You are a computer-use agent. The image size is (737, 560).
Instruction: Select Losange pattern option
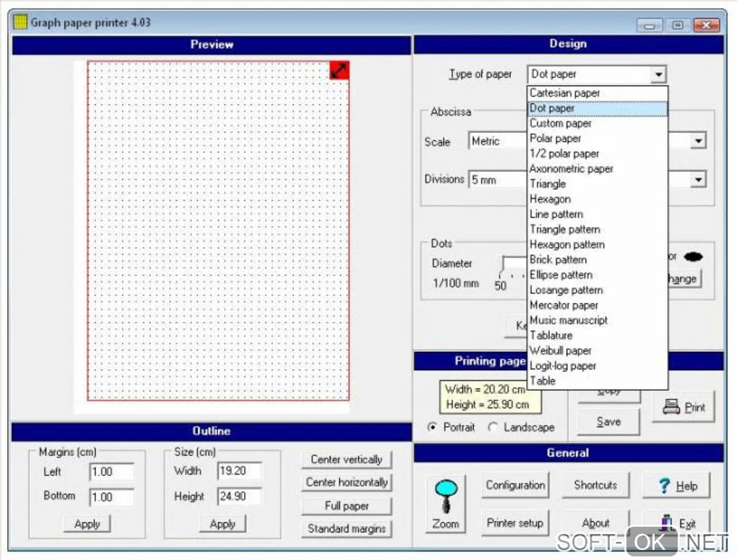coord(598,290)
